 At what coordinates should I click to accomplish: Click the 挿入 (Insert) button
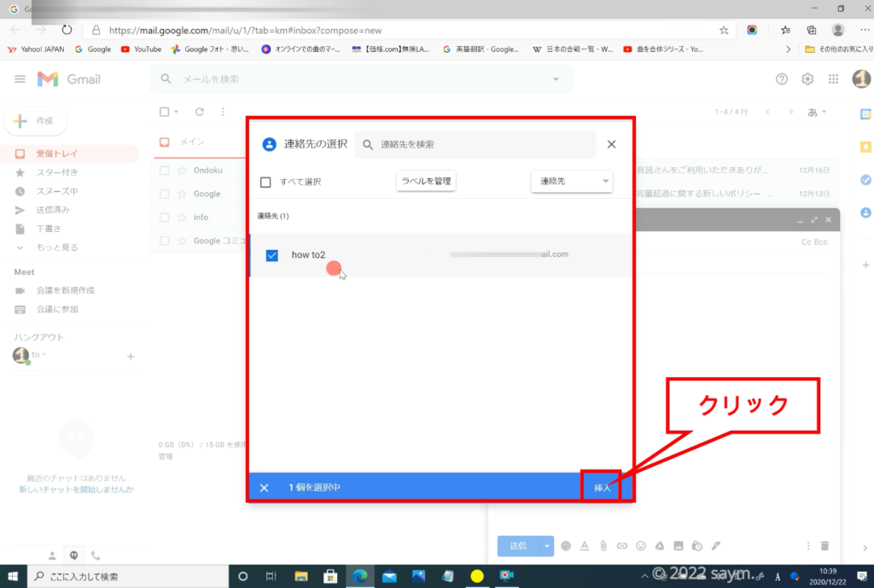603,487
